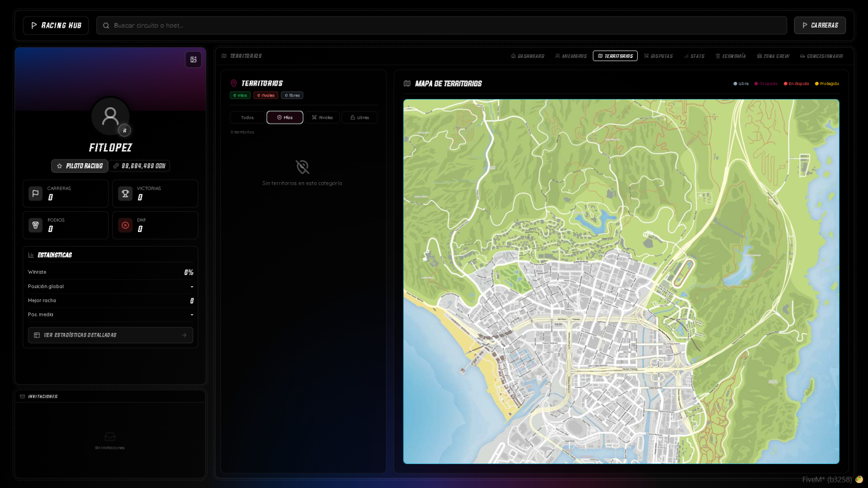
Task: Select the Míos filter with shield icon
Action: 284,117
